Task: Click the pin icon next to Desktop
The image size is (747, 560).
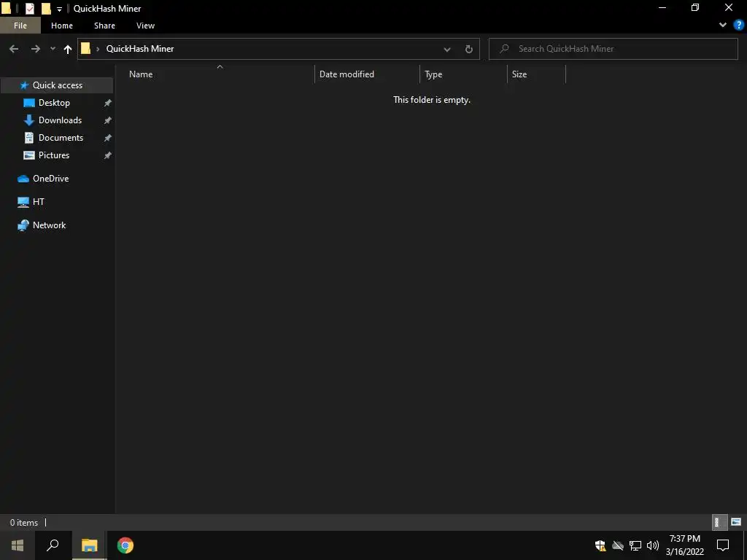Action: coord(108,103)
